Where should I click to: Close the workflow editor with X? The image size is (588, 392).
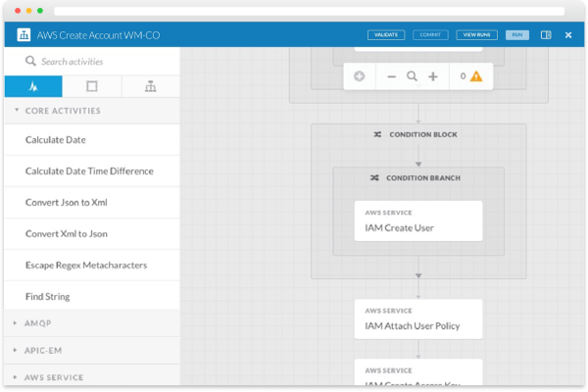[x=568, y=35]
